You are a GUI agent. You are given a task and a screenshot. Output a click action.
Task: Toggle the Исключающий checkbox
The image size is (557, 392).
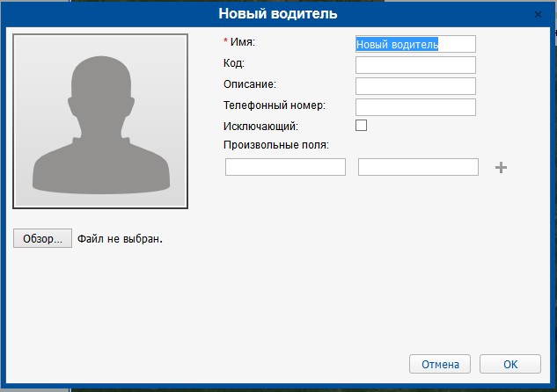click(x=361, y=126)
